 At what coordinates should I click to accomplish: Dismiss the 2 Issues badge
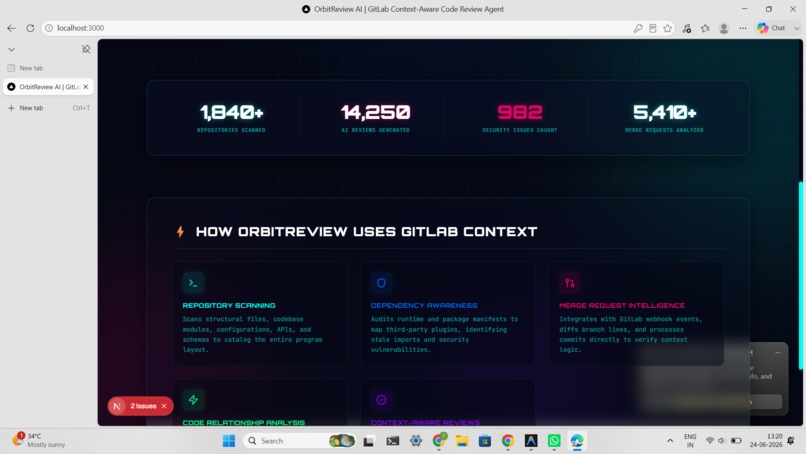click(x=164, y=406)
